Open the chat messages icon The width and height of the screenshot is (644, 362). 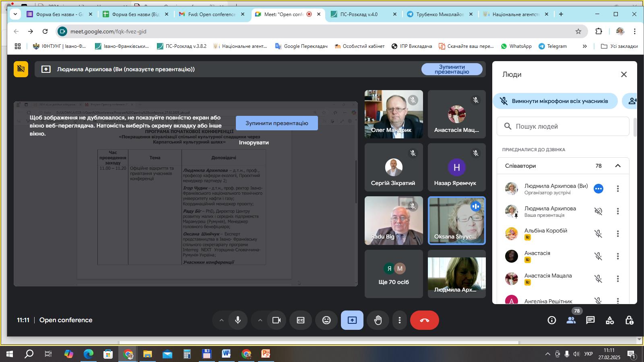coord(590,320)
